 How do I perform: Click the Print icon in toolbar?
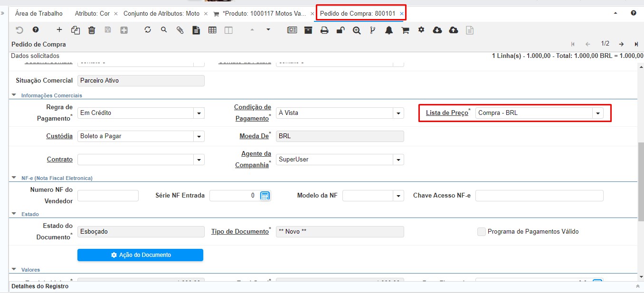click(324, 30)
